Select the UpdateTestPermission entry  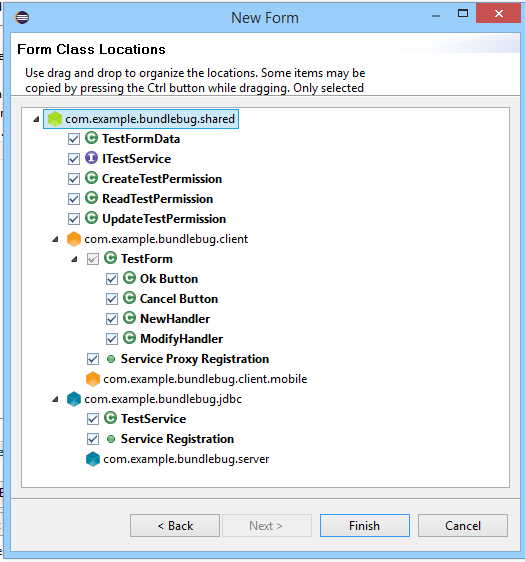pos(164,219)
